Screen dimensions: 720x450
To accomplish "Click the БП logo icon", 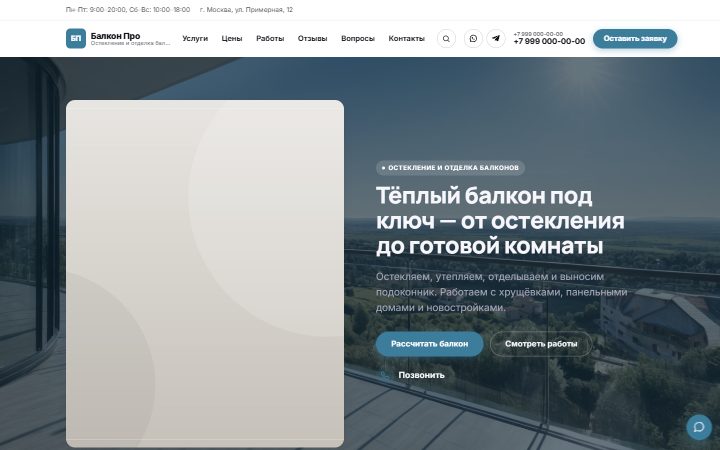I will point(76,38).
